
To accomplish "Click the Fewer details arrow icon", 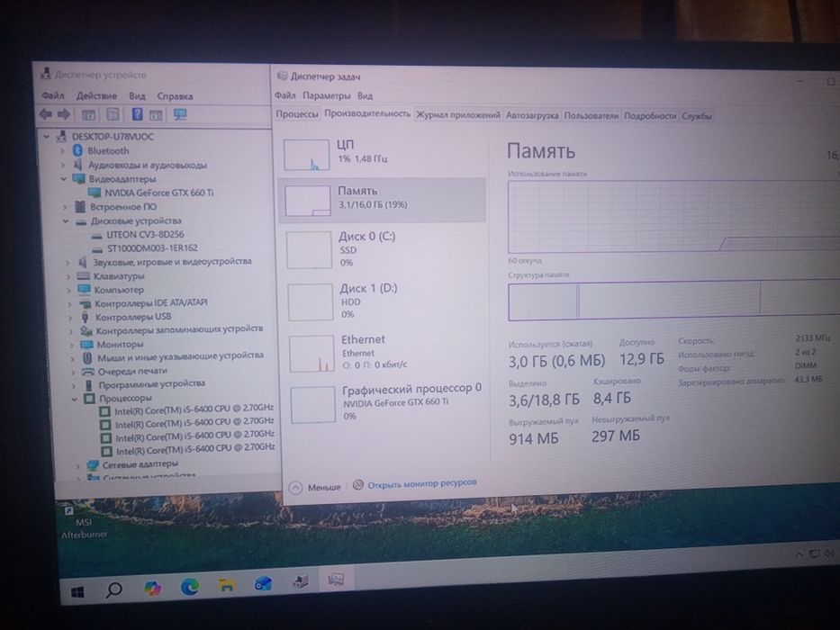I will 295,488.
